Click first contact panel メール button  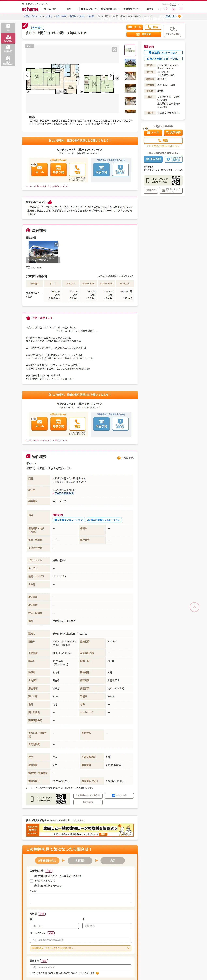click(x=39, y=170)
